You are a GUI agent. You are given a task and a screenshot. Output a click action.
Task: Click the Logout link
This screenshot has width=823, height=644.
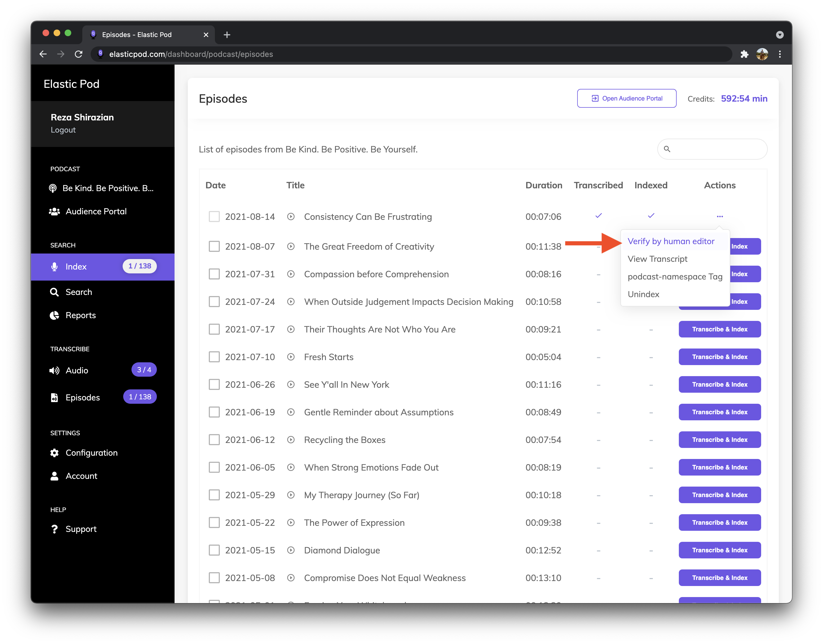click(x=63, y=130)
